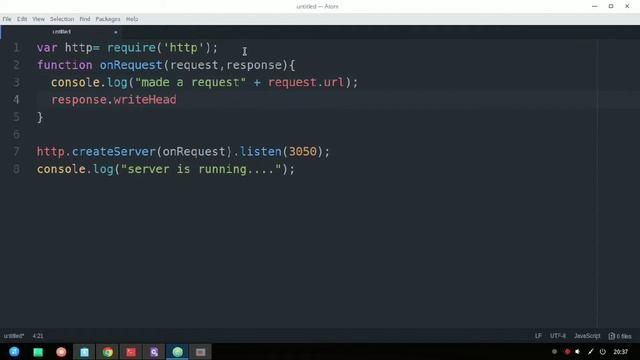Click the "server is running...." string
Viewport: 640px width, 360px height.
[201, 169]
